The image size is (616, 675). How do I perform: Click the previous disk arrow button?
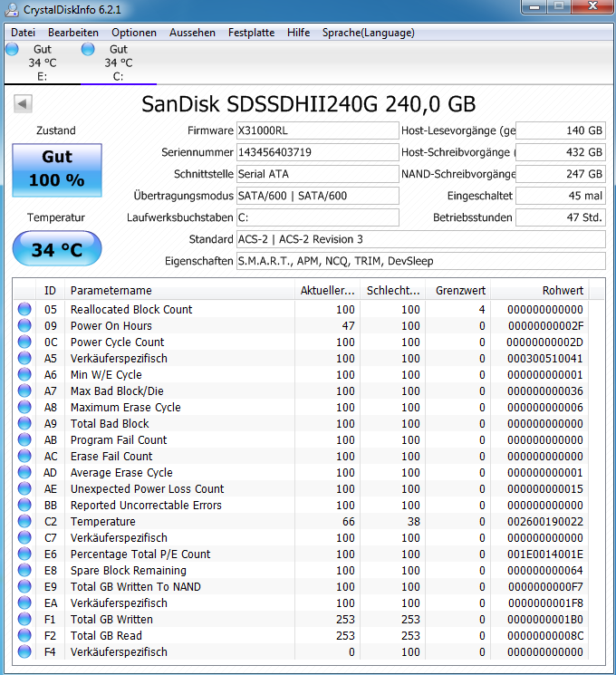pos(23,104)
